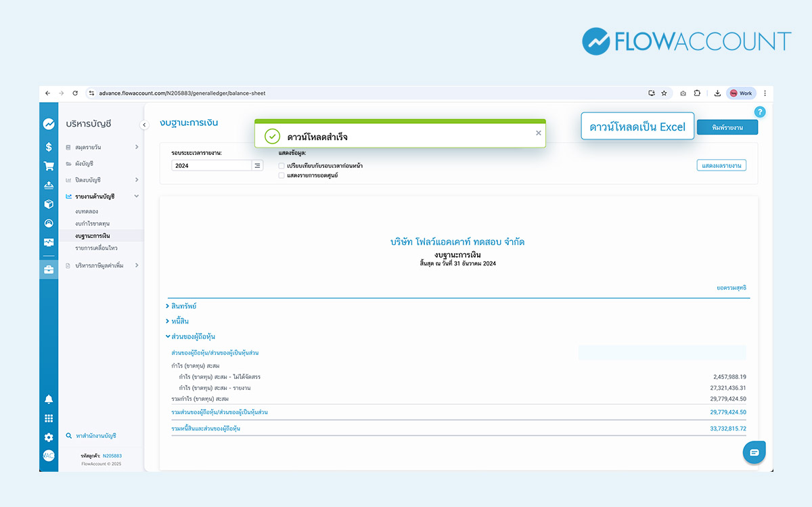This screenshot has width=812, height=507.
Task: Expand the สินทรัพย์ section
Action: (181, 307)
